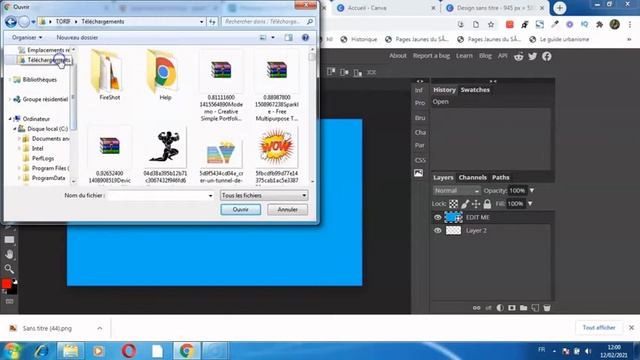640x360 pixels.
Task: Hide Layer 2 with its eye icon
Action: click(438, 231)
